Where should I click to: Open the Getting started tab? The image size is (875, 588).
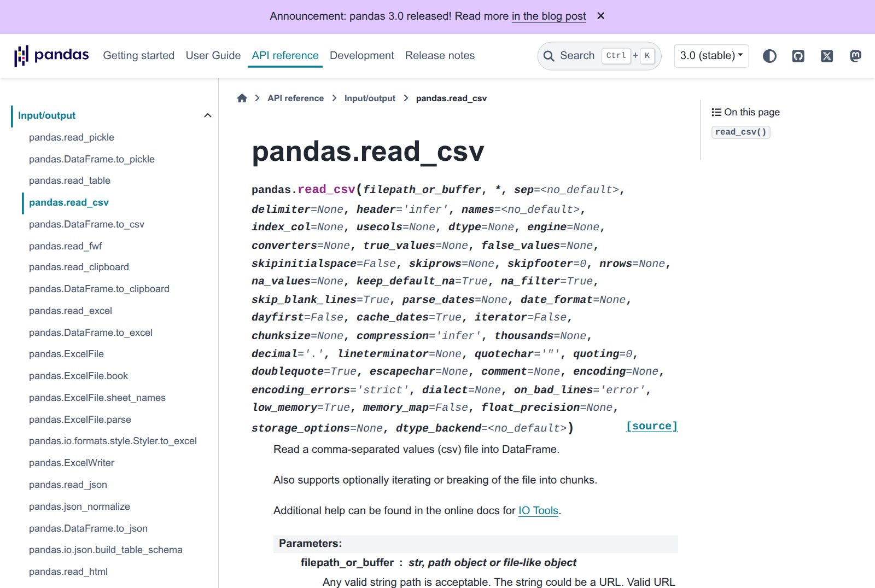coord(139,55)
